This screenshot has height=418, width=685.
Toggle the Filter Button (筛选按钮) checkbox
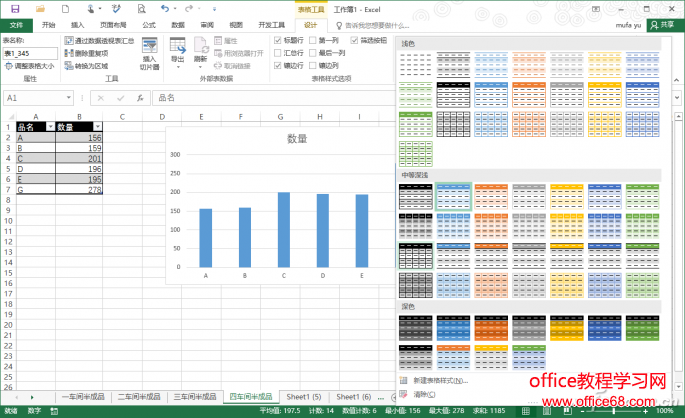[354, 41]
